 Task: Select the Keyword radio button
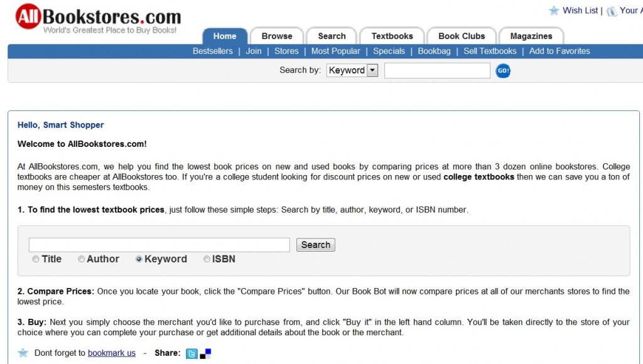pyautogui.click(x=139, y=259)
